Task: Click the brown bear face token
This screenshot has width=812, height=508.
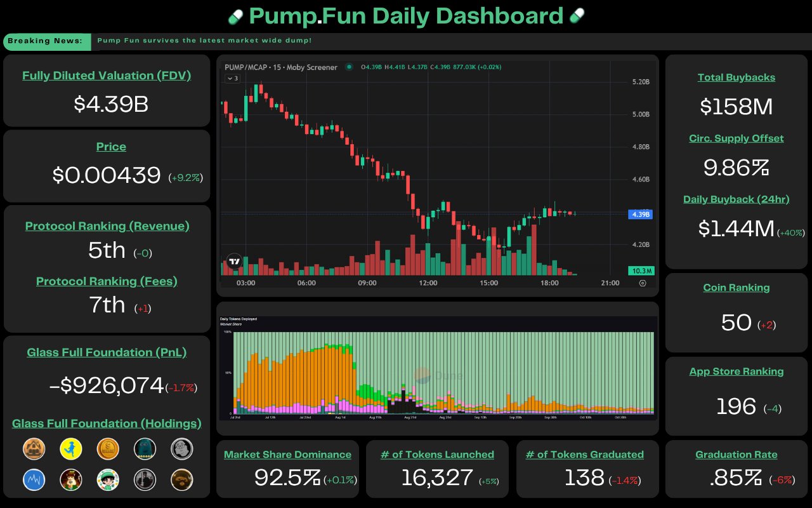Action: pyautogui.click(x=182, y=479)
